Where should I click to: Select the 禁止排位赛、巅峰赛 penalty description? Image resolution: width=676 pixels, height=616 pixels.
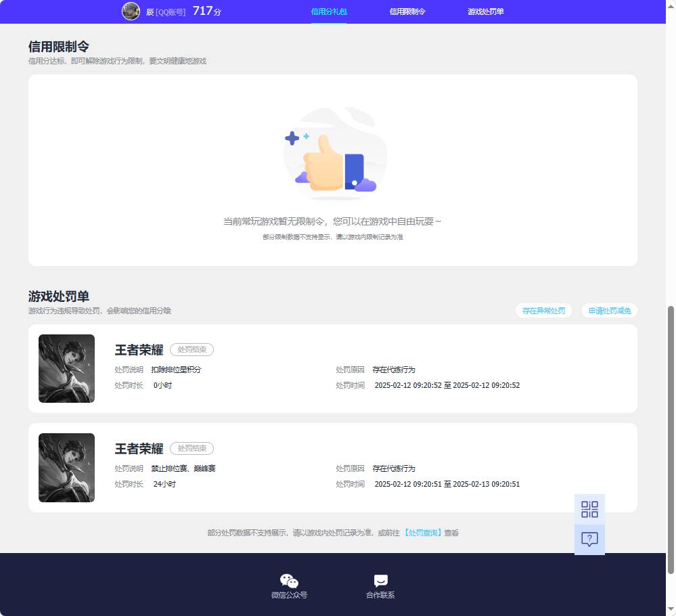[183, 468]
